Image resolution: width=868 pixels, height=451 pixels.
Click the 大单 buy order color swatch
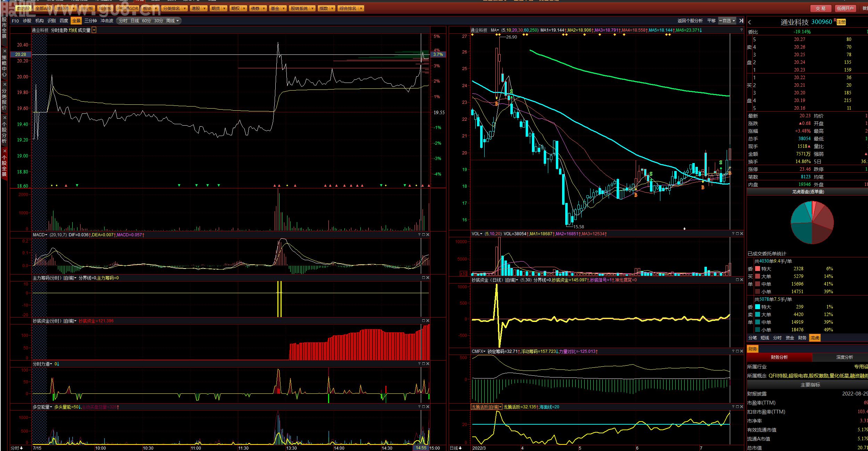(x=757, y=276)
